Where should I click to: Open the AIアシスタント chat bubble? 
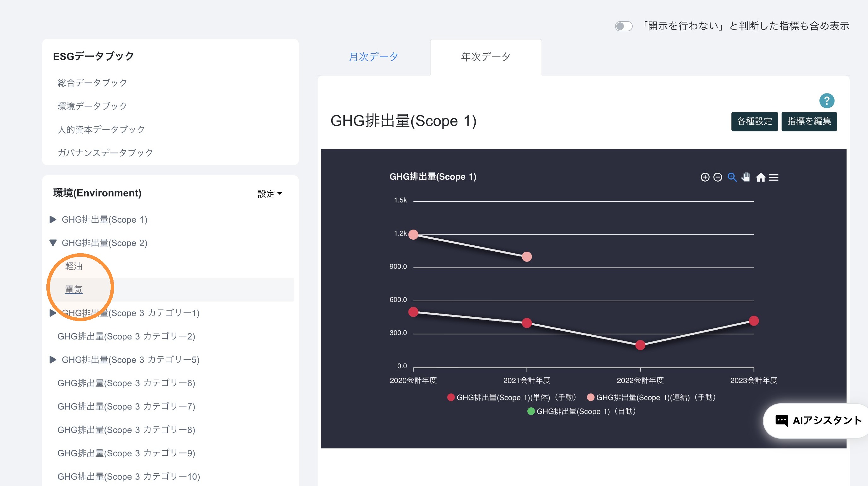(x=817, y=420)
